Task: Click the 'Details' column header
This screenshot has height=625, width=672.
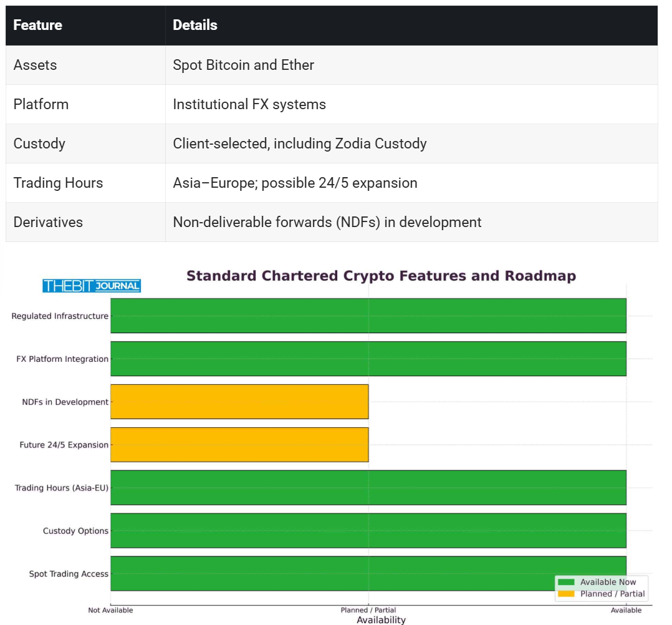Action: pyautogui.click(x=411, y=26)
